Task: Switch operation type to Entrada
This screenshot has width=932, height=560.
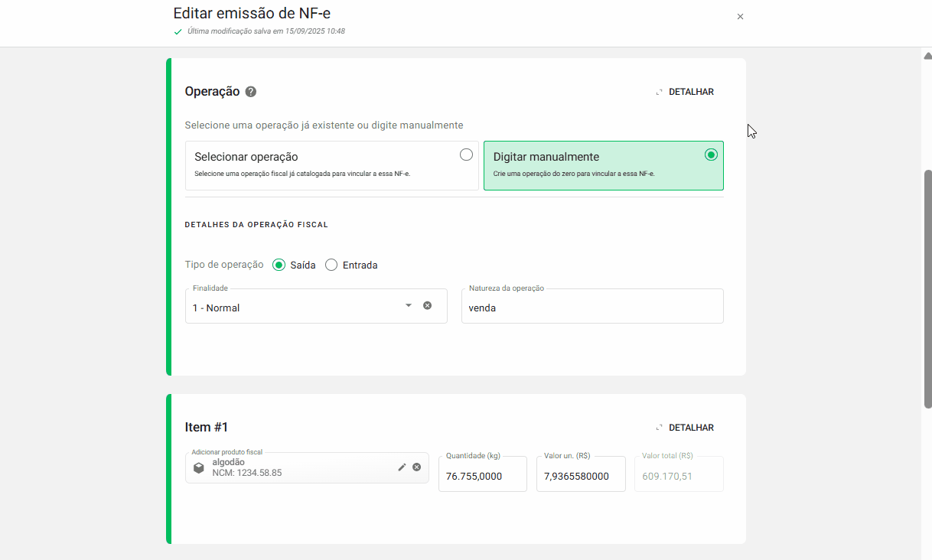Action: 331,264
